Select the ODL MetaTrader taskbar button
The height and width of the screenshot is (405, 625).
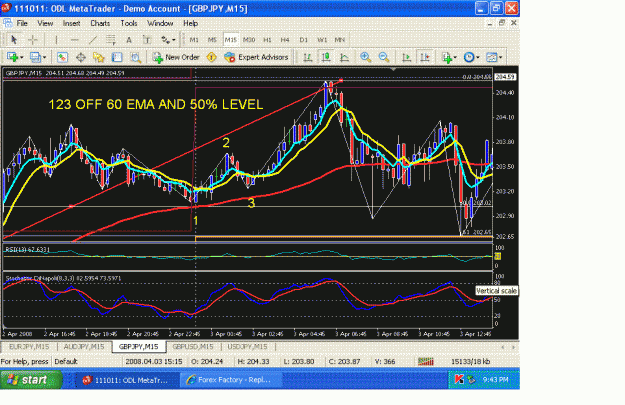[x=128, y=379]
